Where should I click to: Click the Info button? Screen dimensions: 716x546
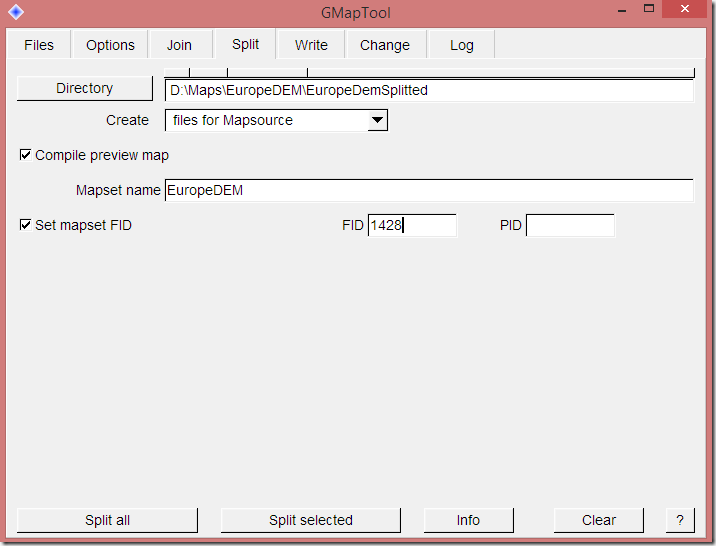tap(469, 520)
